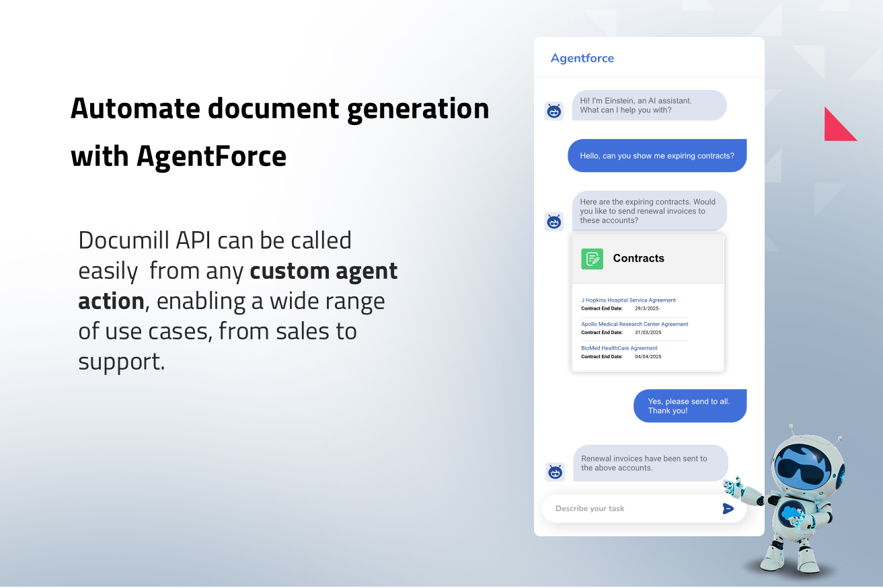The image size is (883, 588).
Task: Click the Contracts card heading
Action: coord(639,259)
